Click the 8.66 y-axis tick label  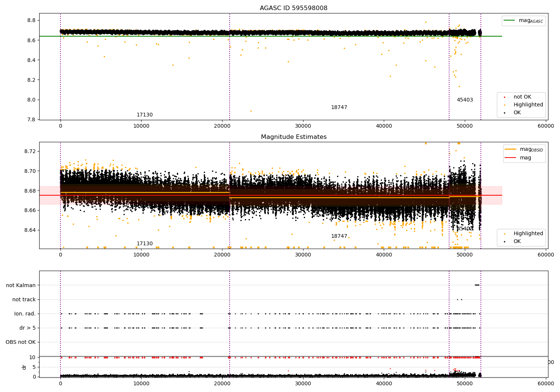pos(30,211)
